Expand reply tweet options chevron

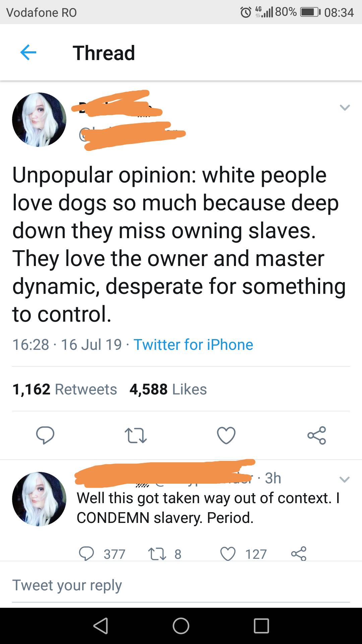pyautogui.click(x=345, y=479)
